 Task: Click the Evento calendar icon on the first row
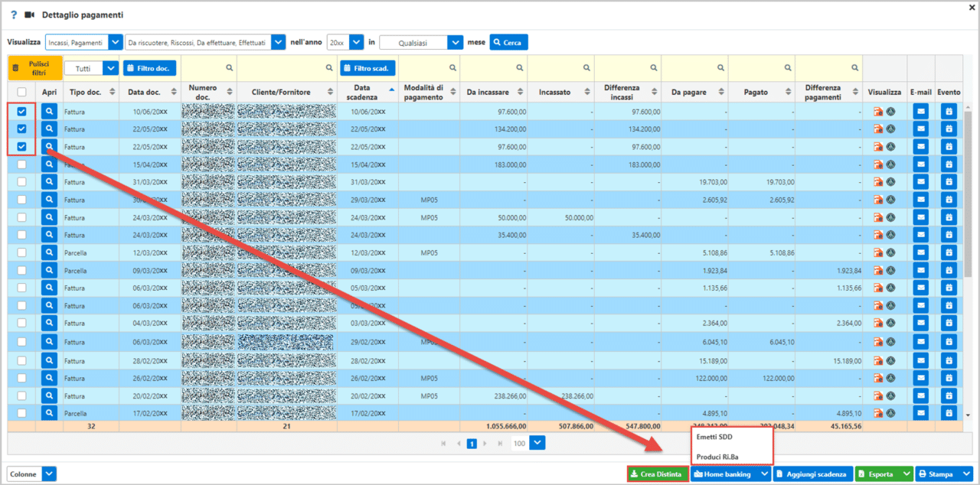pos(949,111)
